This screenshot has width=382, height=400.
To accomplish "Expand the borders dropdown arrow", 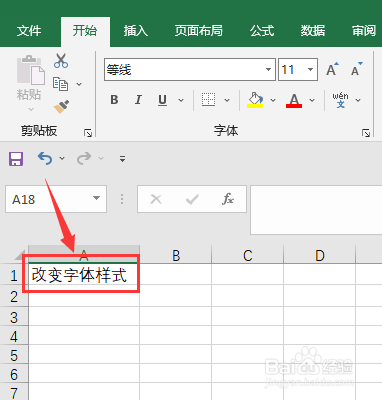I will coord(227,100).
